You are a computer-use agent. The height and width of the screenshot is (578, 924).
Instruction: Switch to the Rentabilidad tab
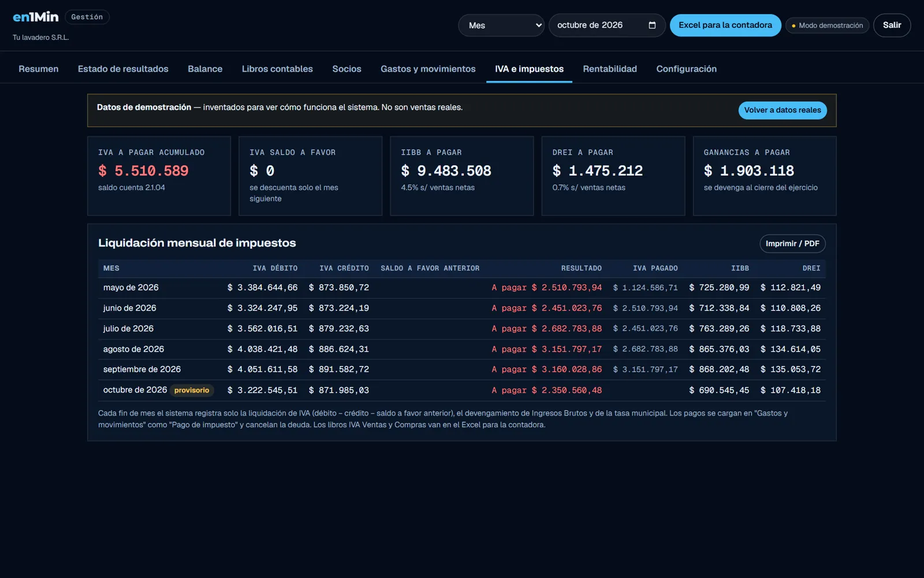[x=610, y=69]
